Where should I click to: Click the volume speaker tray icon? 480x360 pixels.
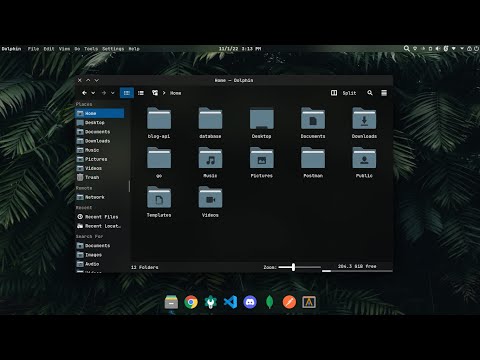[x=438, y=49]
